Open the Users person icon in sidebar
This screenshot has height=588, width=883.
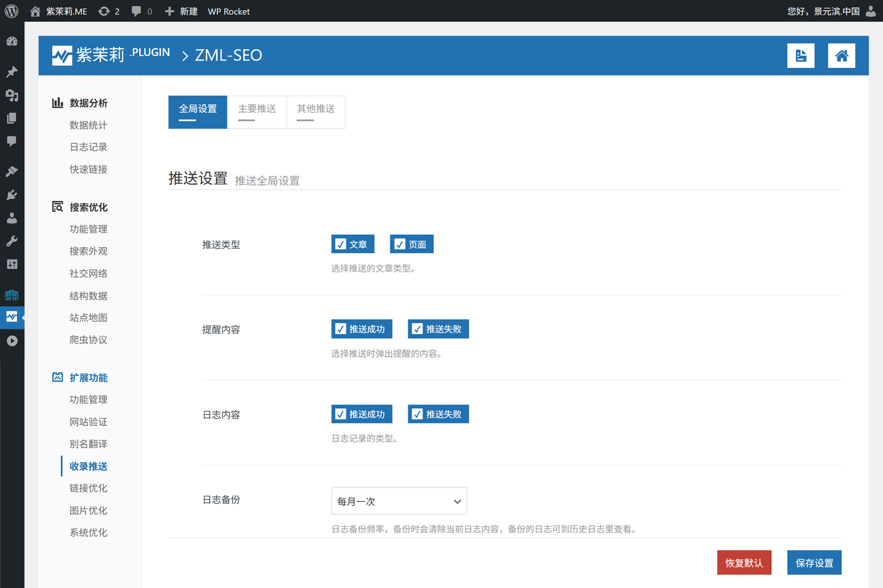12,218
